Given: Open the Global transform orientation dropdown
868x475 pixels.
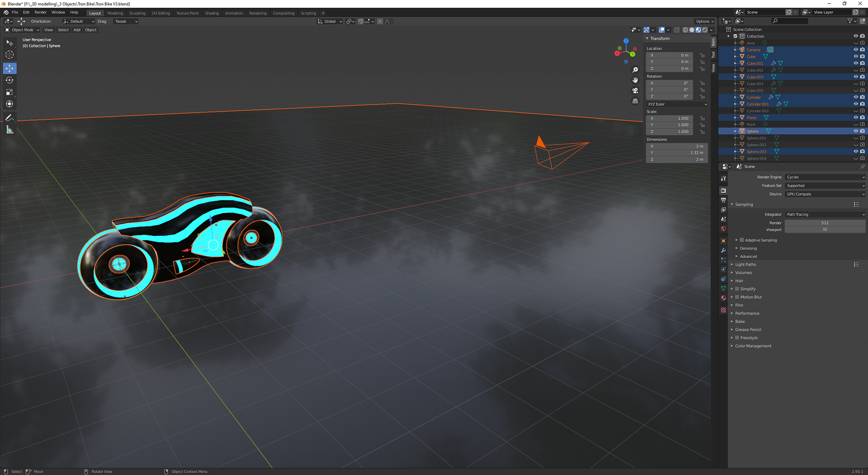Looking at the screenshot, I should 330,21.
